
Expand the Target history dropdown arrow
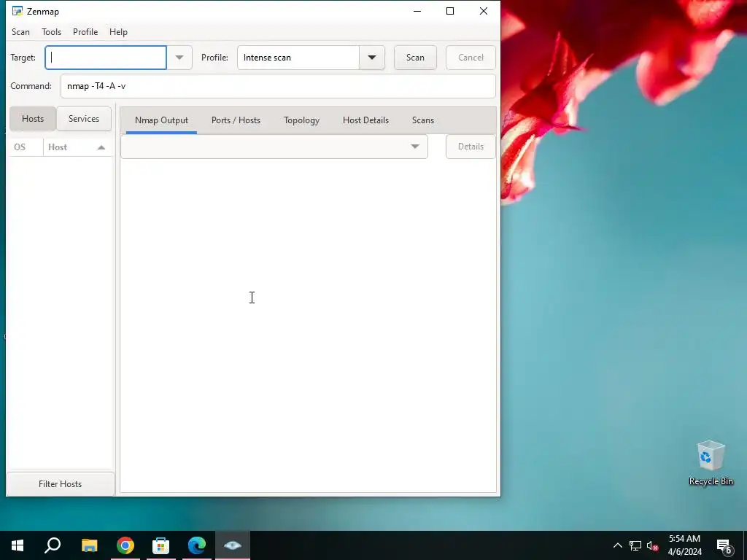(x=179, y=58)
